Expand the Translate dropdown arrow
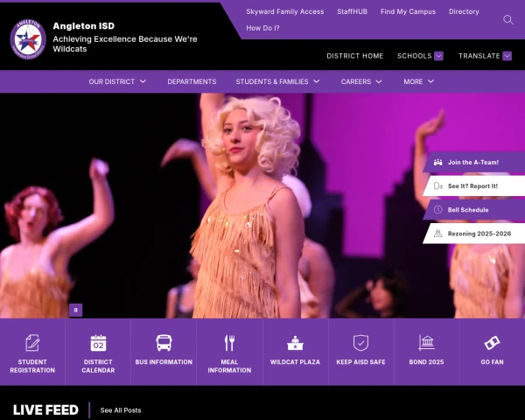525x420 pixels. point(507,56)
